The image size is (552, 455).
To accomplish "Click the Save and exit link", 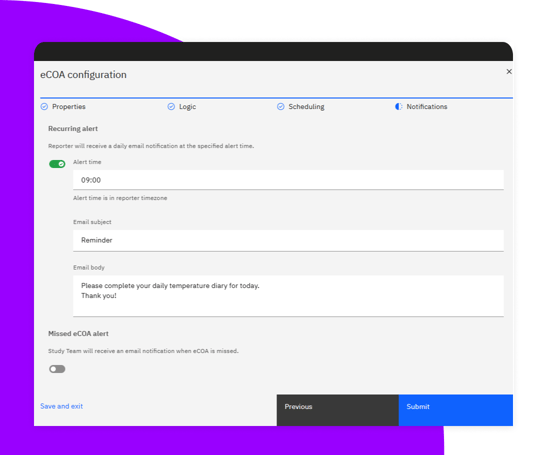I will coord(62,406).
